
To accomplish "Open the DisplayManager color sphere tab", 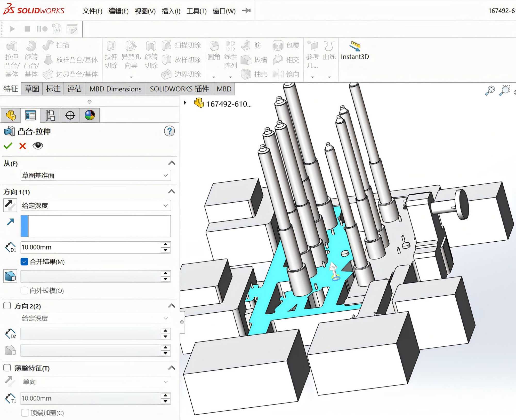I will 90,115.
